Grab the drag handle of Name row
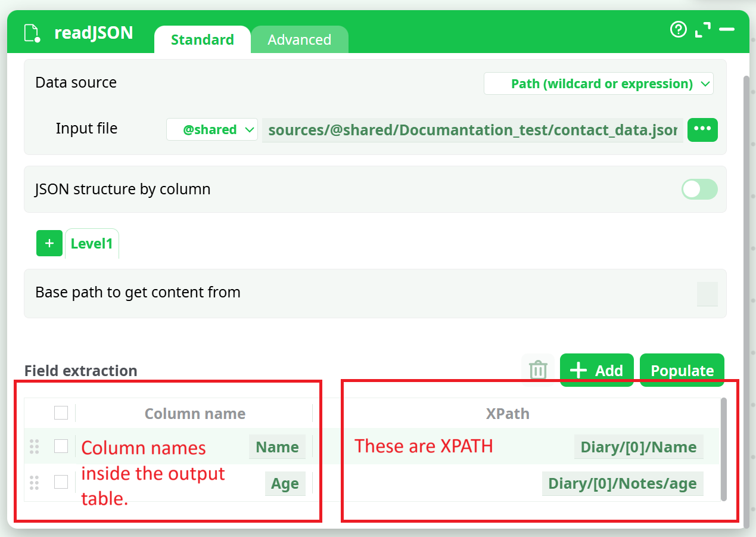 (34, 446)
